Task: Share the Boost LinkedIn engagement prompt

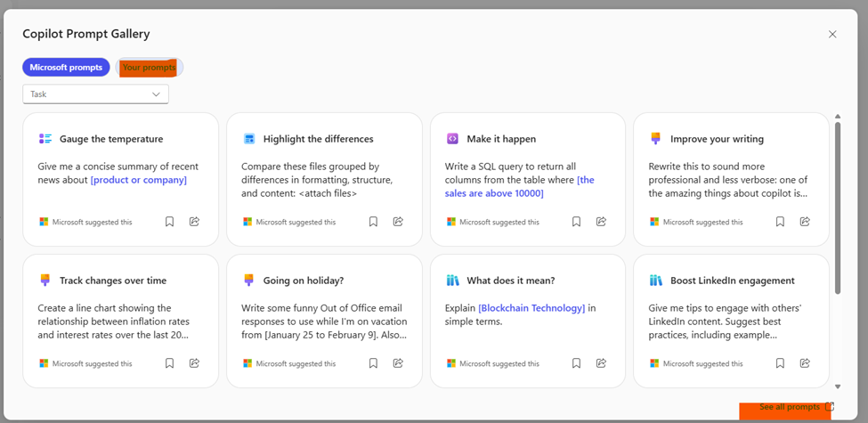Action: [x=805, y=363]
